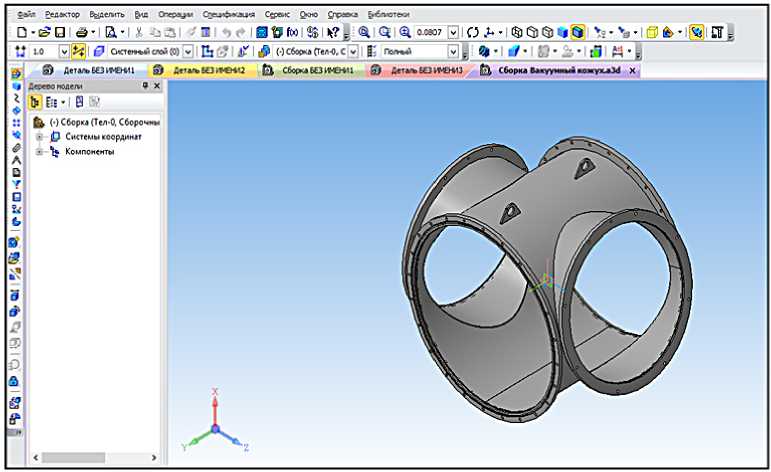Open the current step 1.0 dropdown
Image resolution: width=771 pixels, height=472 pixels.
pos(64,51)
